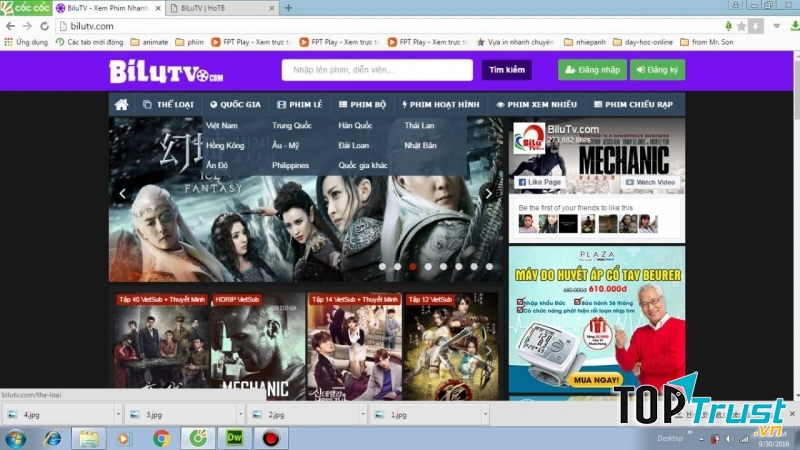The width and height of the screenshot is (800, 450).
Task: Open dropdown arrow for 4.jpg download
Action: (118, 414)
